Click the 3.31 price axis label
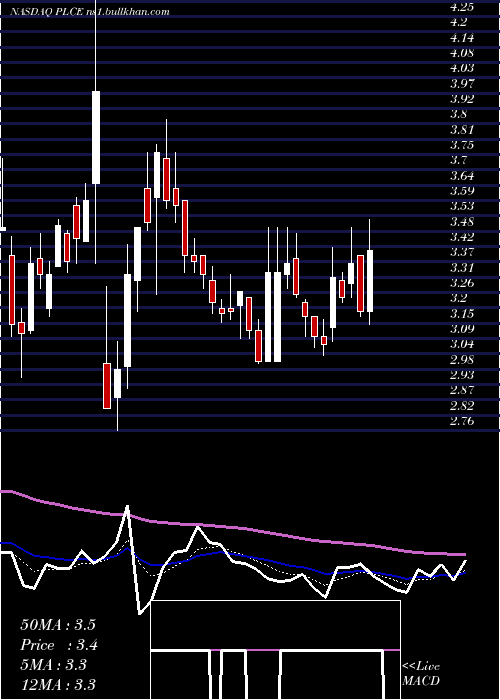The height and width of the screenshot is (700, 500). pos(462,268)
